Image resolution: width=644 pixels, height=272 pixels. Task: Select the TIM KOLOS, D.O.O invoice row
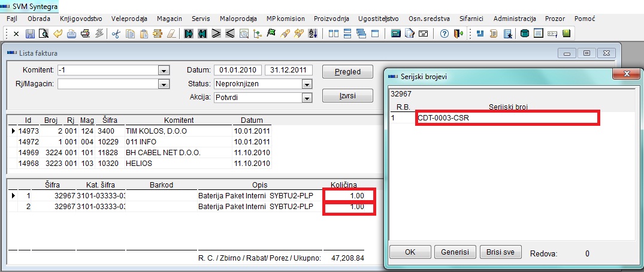[150, 130]
